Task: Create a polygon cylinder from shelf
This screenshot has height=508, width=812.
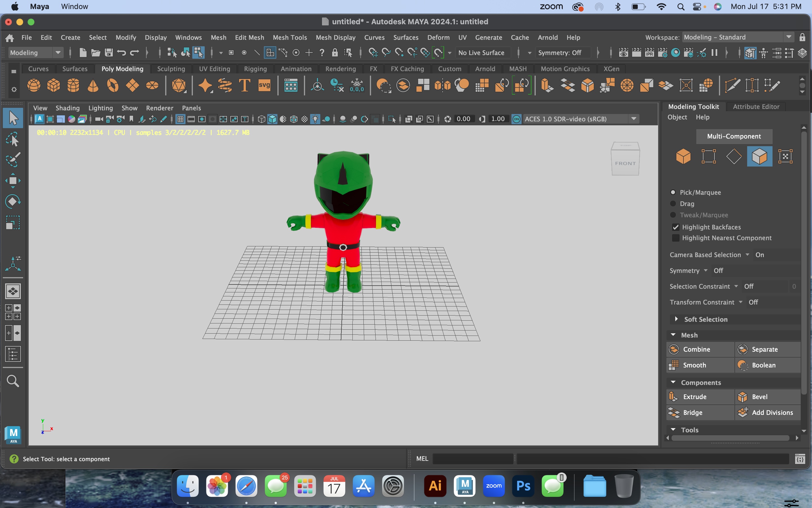Action: (74, 85)
